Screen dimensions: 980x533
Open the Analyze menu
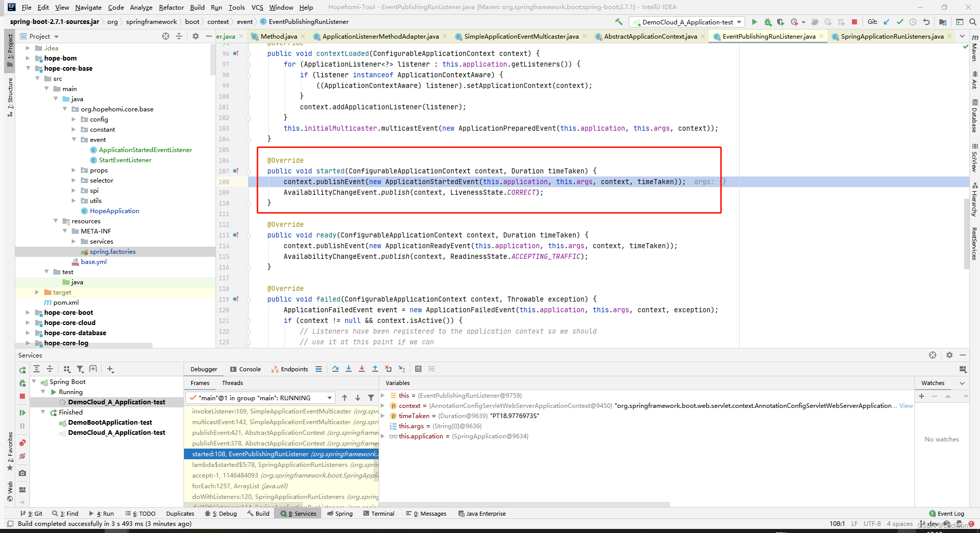tap(141, 7)
